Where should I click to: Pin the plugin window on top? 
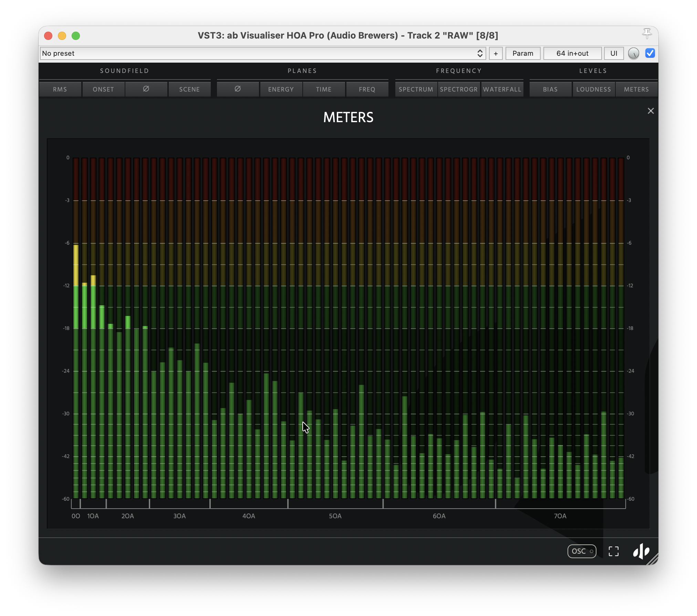point(647,33)
